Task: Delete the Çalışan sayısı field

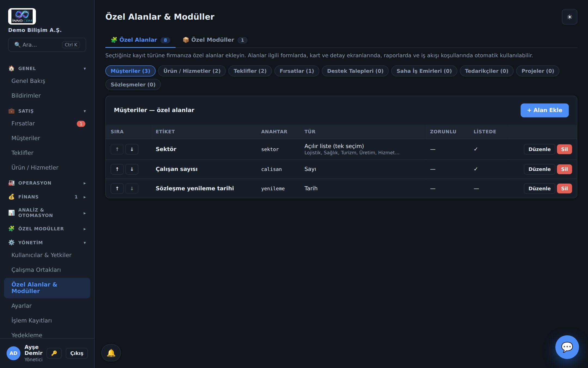Action: [564, 169]
